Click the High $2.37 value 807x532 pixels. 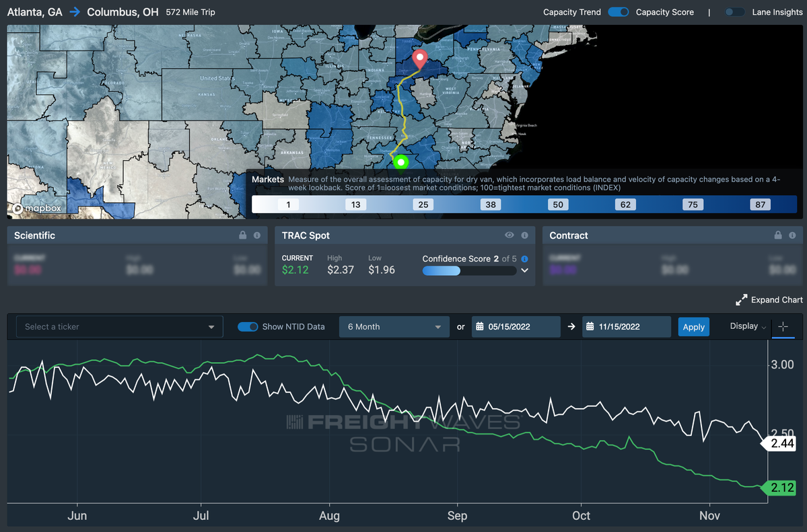tap(341, 270)
